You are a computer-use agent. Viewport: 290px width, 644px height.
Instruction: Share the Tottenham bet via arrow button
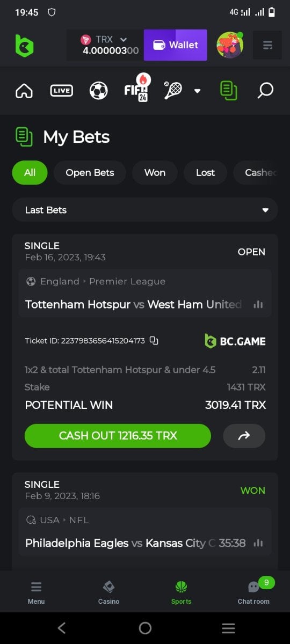coord(244,436)
